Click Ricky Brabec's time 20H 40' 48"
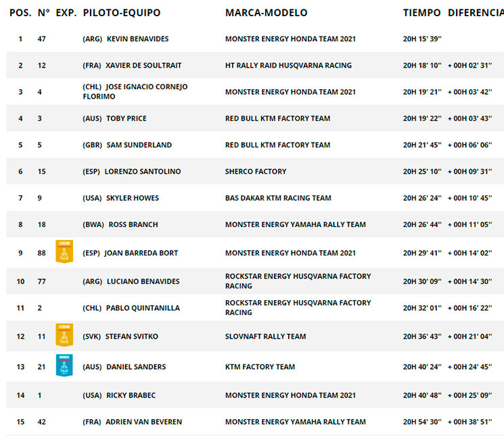Image resolution: width=504 pixels, height=436 pixels. (x=422, y=395)
